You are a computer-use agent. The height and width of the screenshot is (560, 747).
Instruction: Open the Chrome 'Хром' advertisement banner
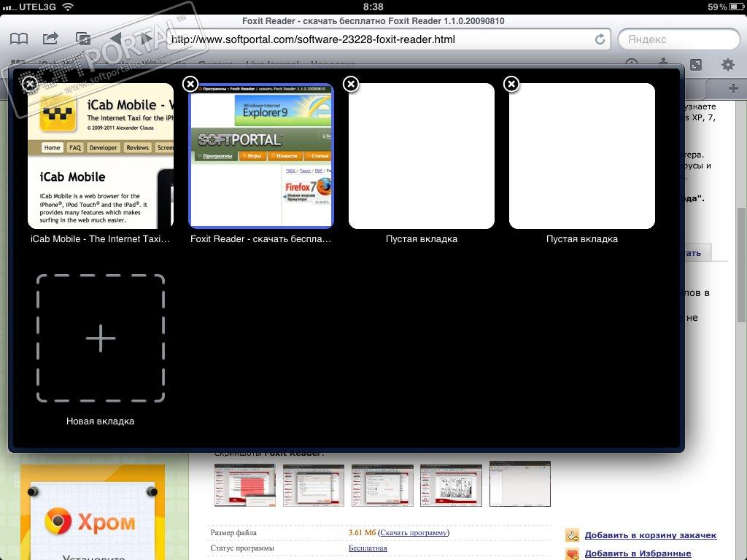tap(93, 513)
